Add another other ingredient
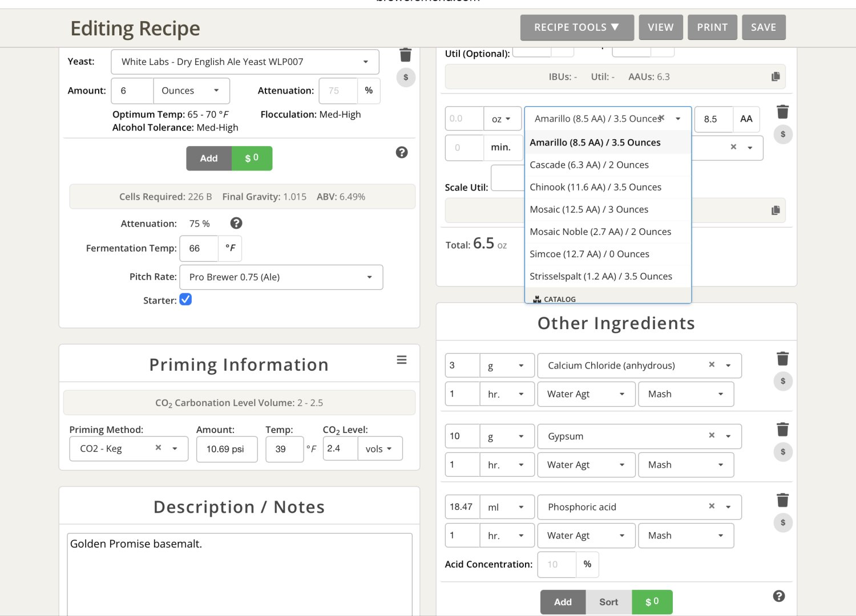This screenshot has height=616, width=856. (x=563, y=602)
